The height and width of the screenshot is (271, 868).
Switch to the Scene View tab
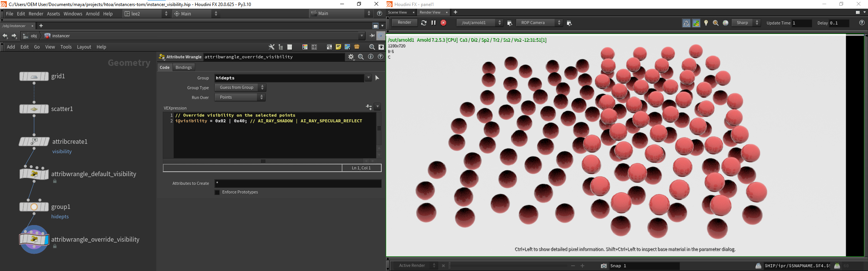[397, 12]
